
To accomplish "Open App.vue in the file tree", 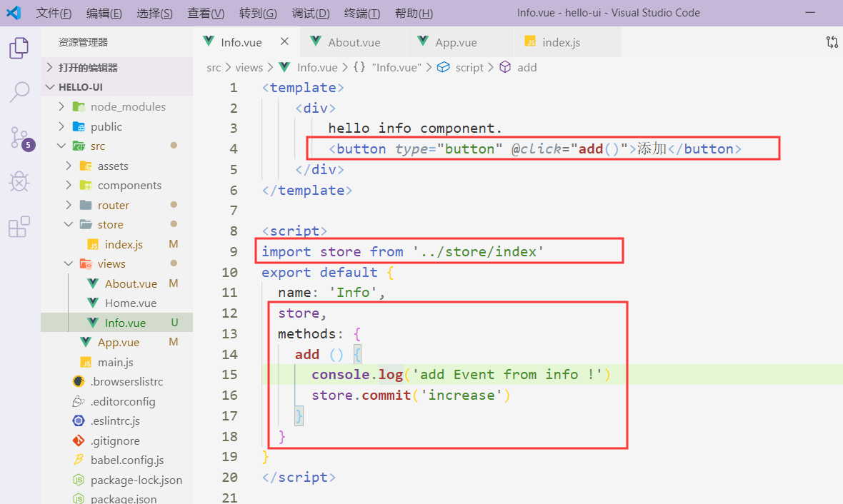I will 116,342.
